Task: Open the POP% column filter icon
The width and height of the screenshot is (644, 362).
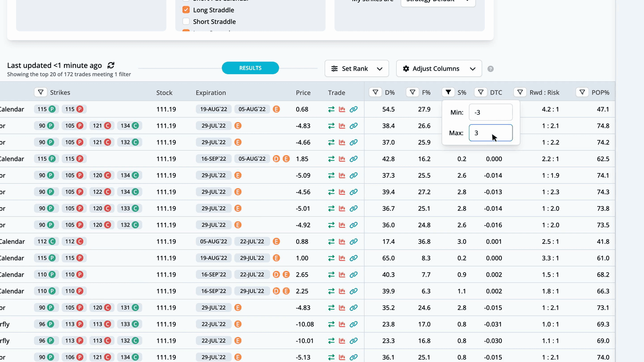Action: pyautogui.click(x=582, y=92)
